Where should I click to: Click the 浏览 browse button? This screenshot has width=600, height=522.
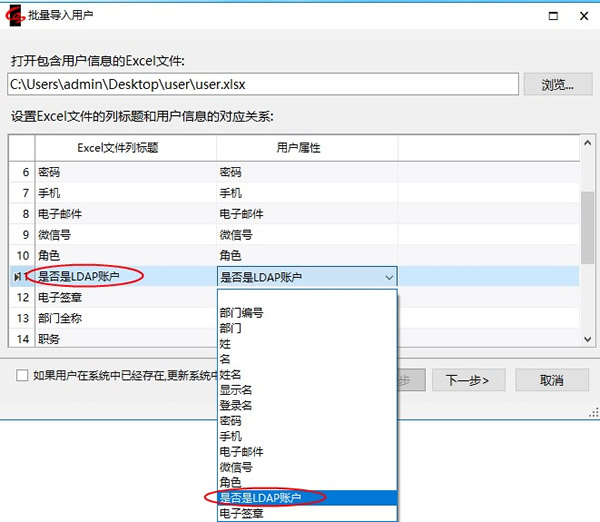559,85
